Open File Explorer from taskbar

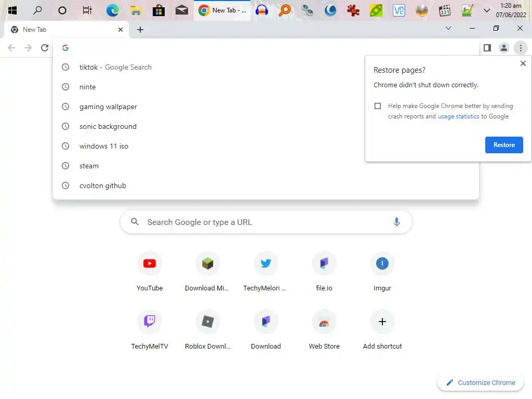[136, 10]
